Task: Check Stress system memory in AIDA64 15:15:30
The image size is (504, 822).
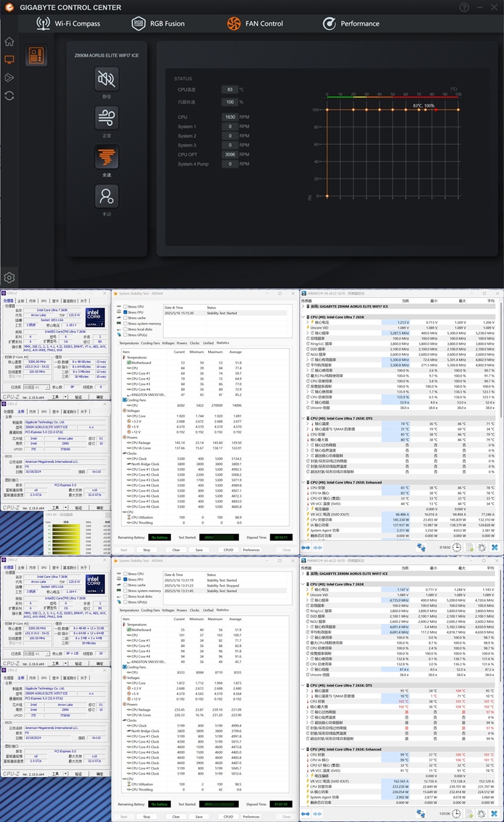Action: 125,324
